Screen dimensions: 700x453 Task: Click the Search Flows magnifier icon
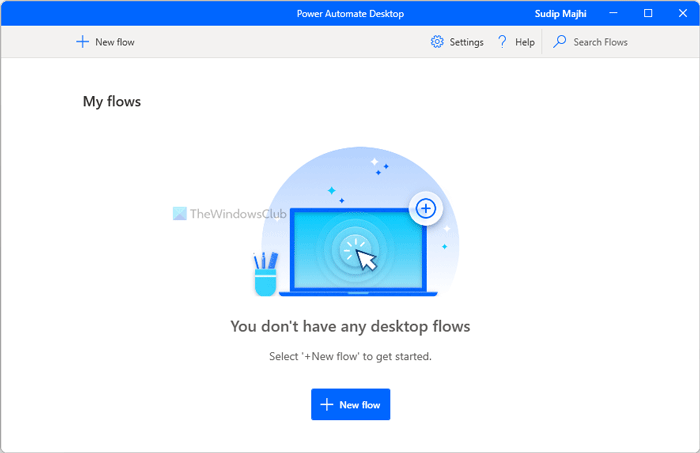pyautogui.click(x=559, y=42)
